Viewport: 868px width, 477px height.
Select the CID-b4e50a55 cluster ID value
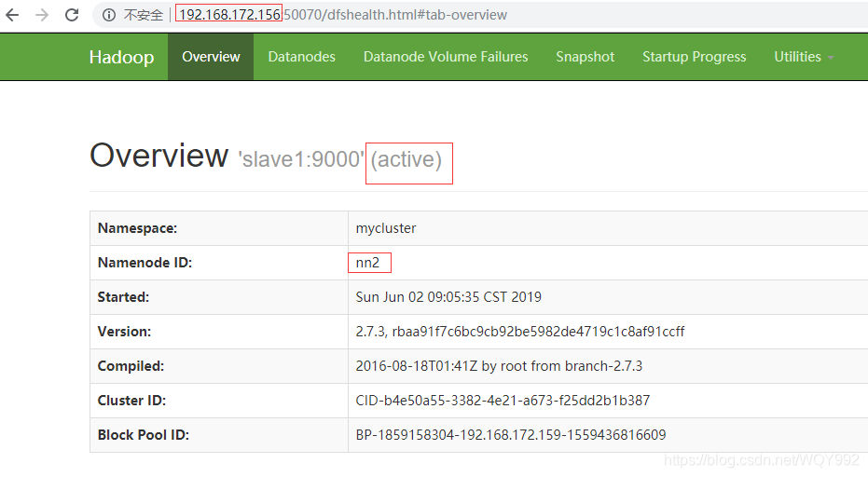(x=503, y=400)
